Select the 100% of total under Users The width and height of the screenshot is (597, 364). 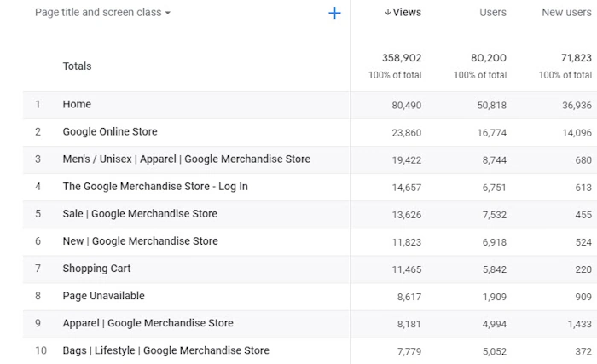pyautogui.click(x=479, y=75)
